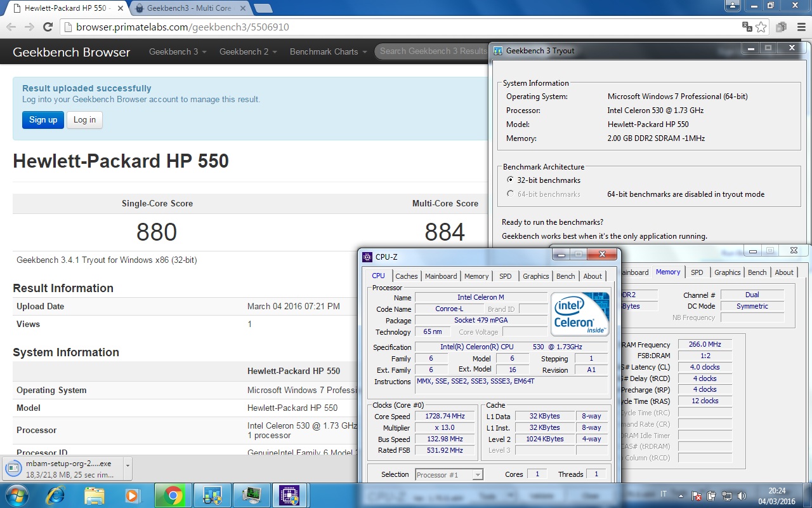Screen dimensions: 812x508
Task: Click the multi-core score 884
Action: [445, 232]
